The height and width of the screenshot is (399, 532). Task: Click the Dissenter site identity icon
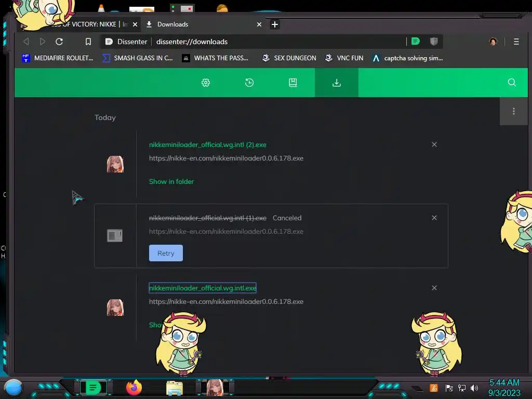[109, 42]
